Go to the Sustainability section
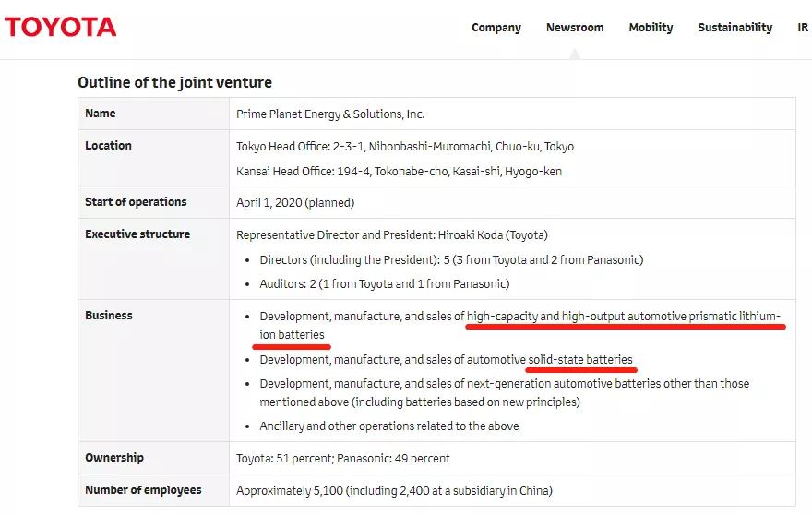Screen dimensions: 812x516 coord(734,28)
